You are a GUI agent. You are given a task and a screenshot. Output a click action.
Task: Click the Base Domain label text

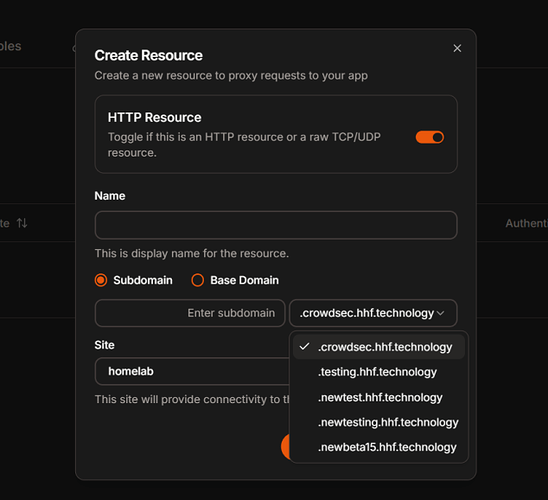coord(245,280)
